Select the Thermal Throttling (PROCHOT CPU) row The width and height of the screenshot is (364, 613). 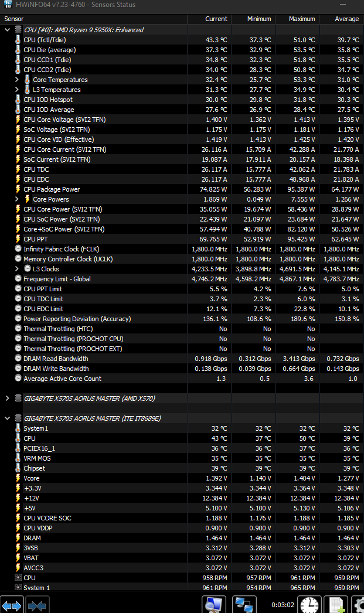(182, 339)
